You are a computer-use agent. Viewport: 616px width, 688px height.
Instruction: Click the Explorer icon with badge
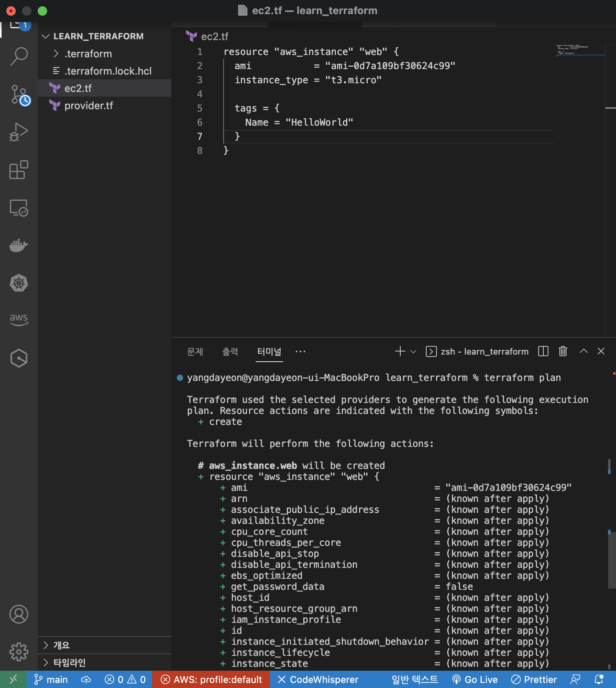point(20,26)
